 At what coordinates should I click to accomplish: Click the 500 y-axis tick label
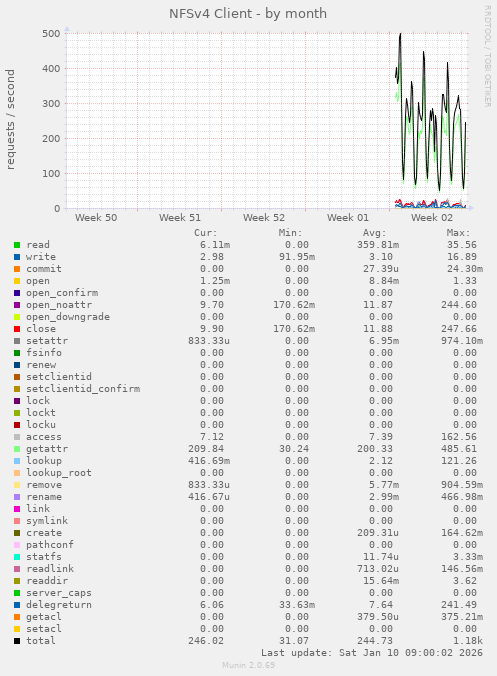[x=51, y=34]
